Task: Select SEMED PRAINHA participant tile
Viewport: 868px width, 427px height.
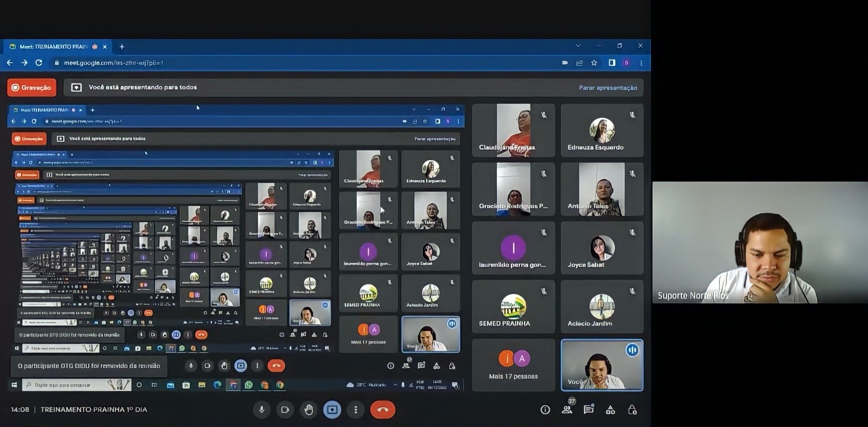Action: click(514, 307)
